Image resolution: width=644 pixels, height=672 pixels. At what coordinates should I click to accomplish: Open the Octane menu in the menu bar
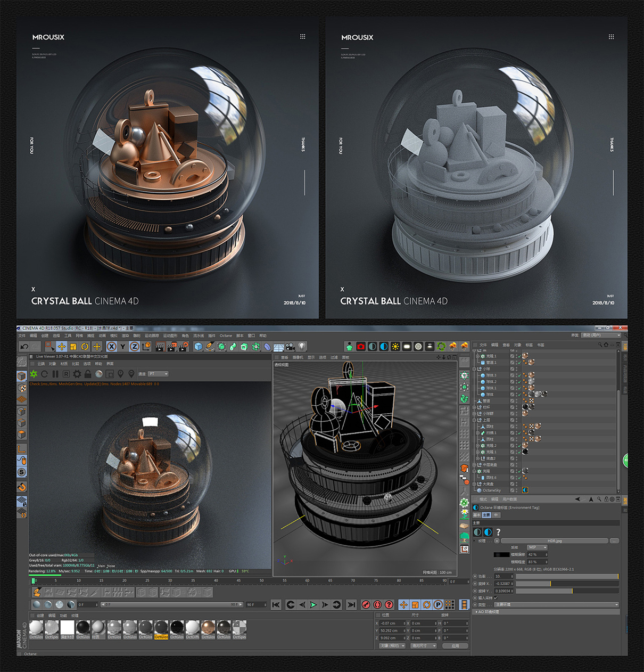[x=226, y=335]
